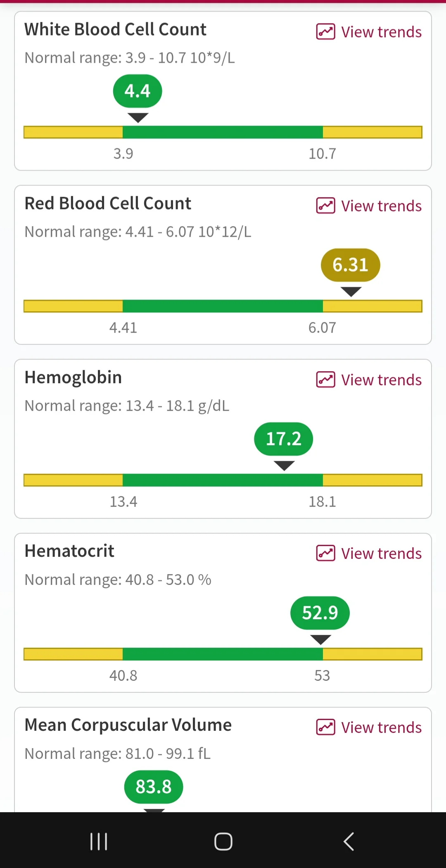
Task: Tap the green range bar for Hemoglobin
Action: coord(223,480)
